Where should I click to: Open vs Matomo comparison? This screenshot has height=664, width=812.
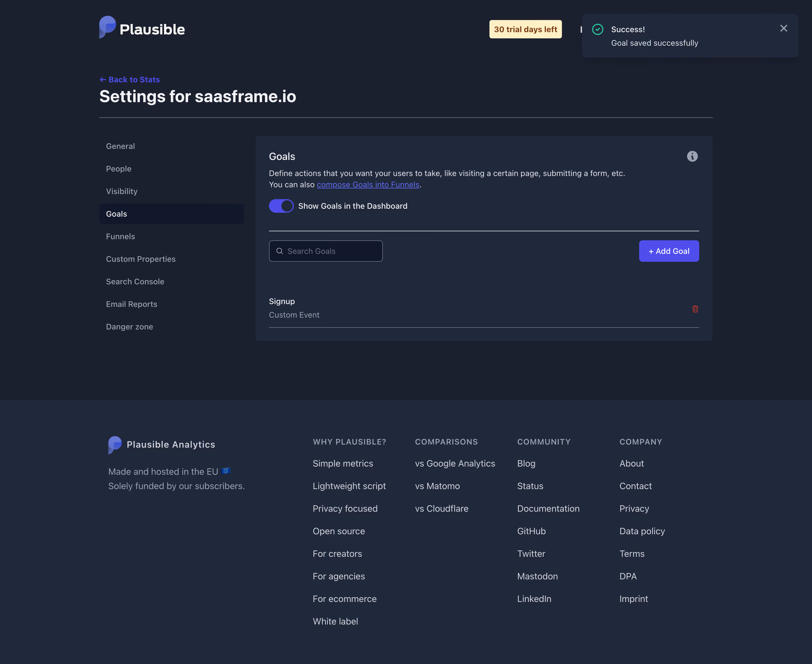point(437,486)
